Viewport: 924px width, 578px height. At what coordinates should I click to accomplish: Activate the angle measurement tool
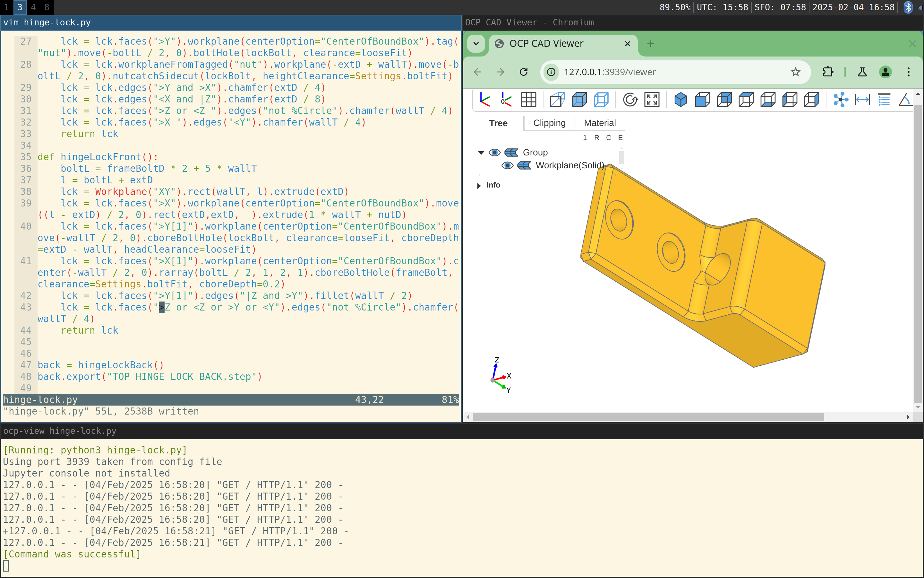(x=905, y=100)
